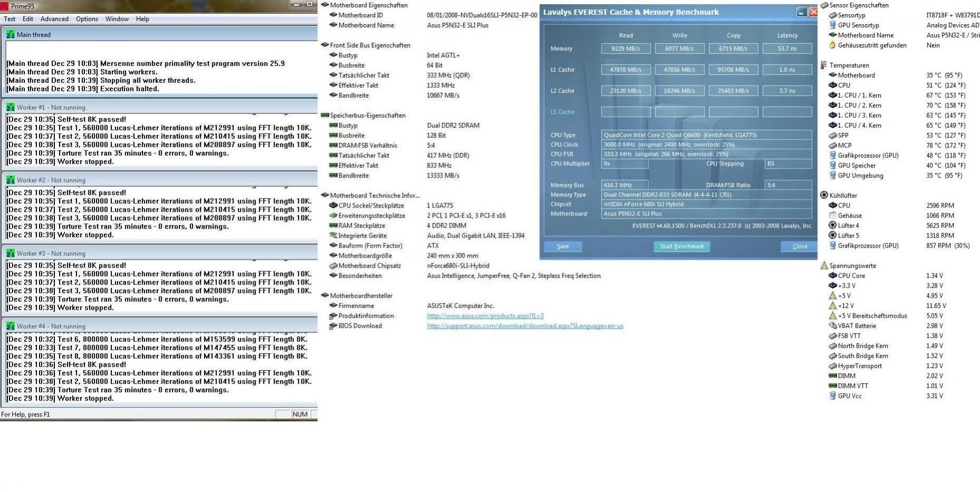Click the Close button in EVEREST benchmark

[x=800, y=247]
